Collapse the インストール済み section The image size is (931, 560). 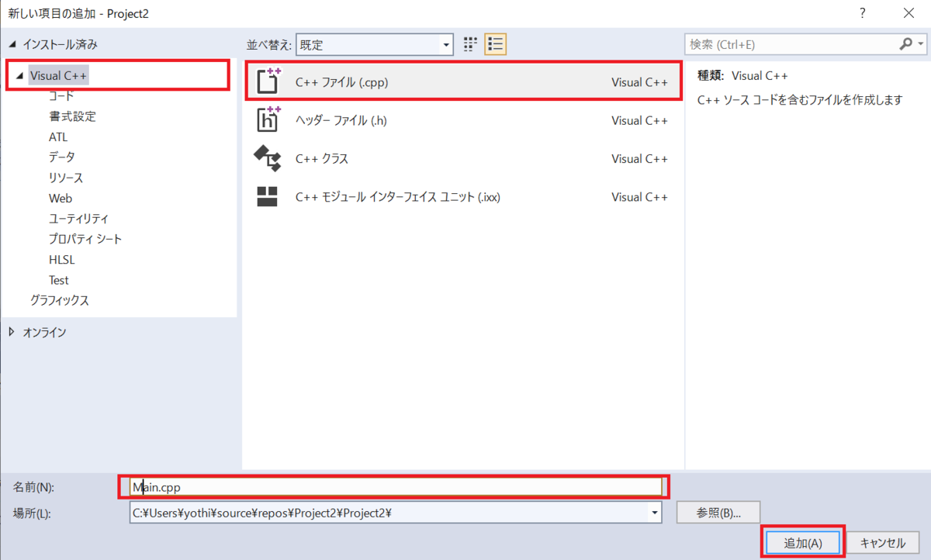pos(12,44)
